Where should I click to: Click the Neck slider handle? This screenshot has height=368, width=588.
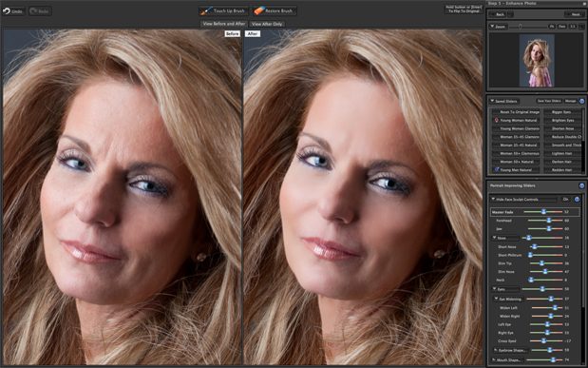531,280
